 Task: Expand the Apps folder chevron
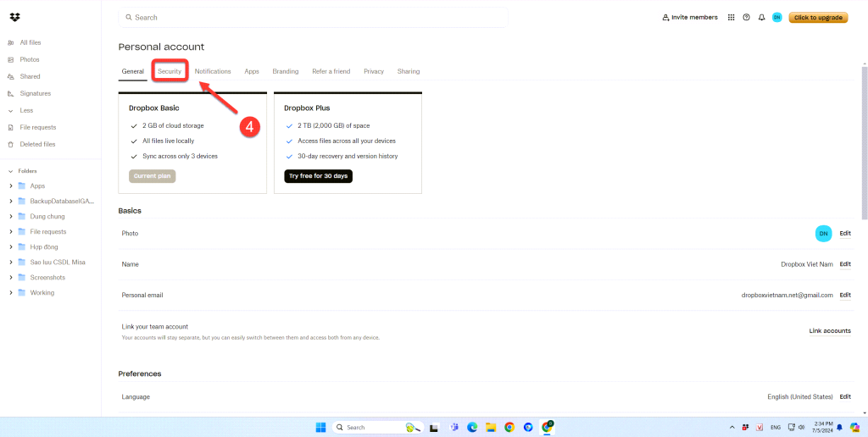(11, 185)
